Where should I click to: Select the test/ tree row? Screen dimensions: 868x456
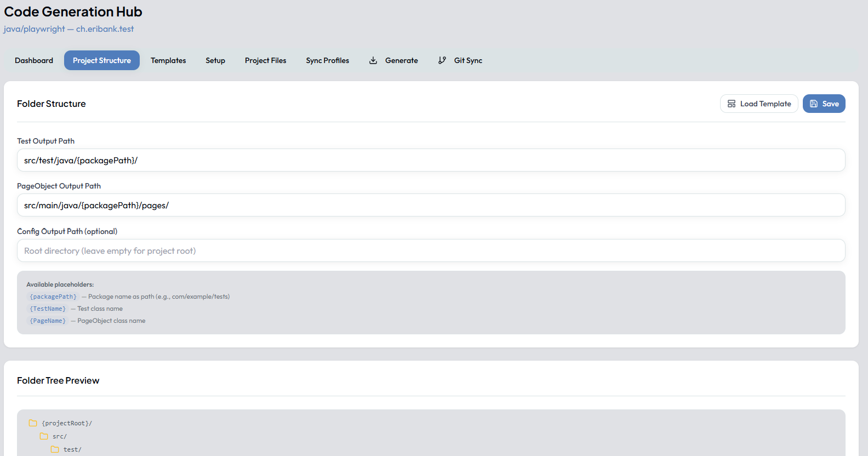tap(66, 449)
